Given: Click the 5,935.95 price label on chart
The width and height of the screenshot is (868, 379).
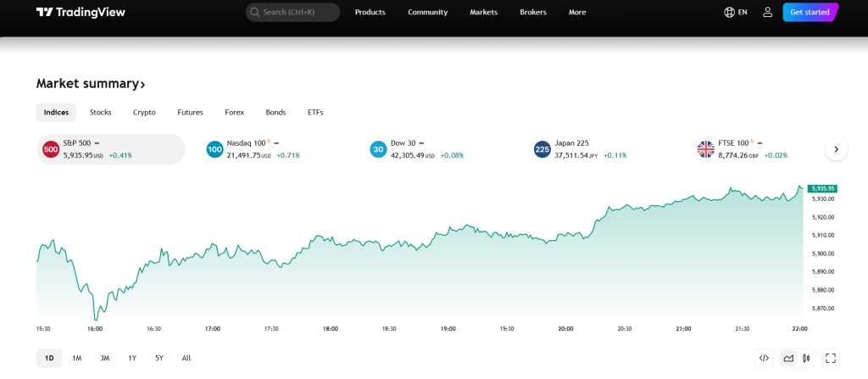Looking at the screenshot, I should pos(821,188).
